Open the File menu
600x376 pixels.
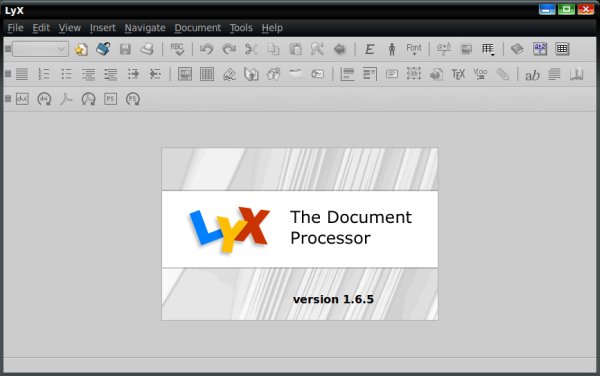15,28
